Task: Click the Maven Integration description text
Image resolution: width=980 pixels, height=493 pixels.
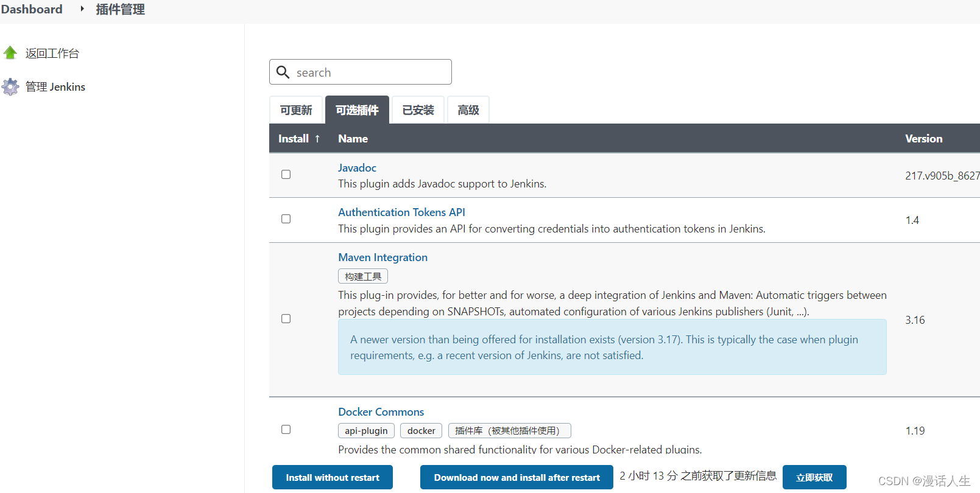Action: [612, 303]
